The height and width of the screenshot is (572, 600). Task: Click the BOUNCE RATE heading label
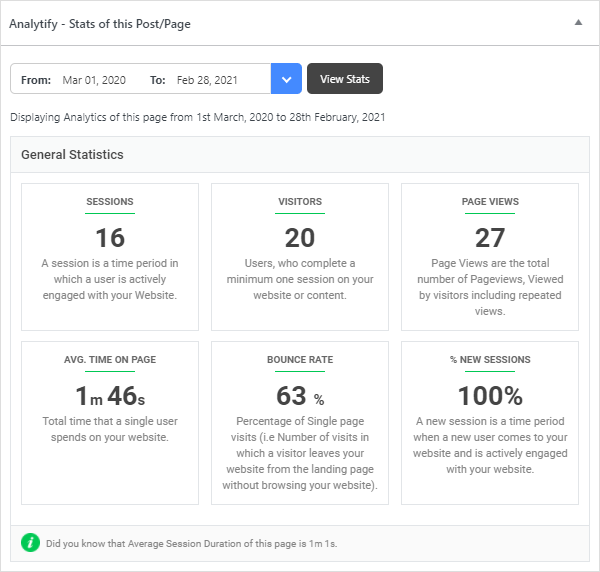point(300,359)
